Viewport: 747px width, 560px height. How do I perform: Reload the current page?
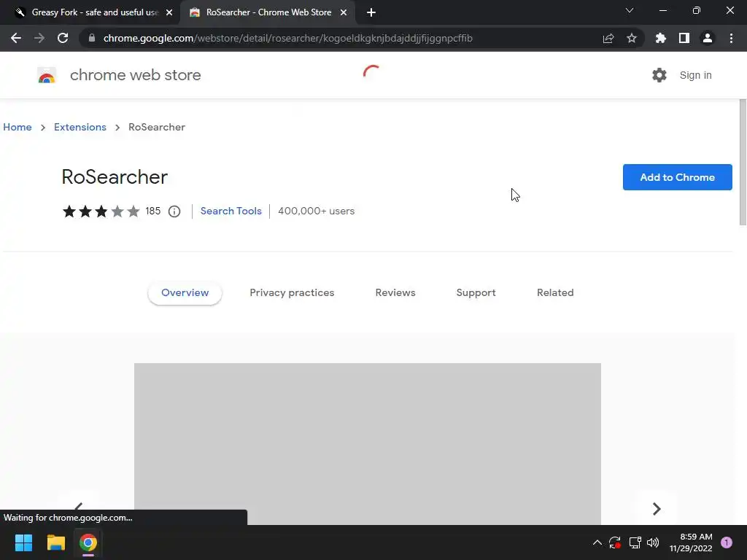coord(63,38)
